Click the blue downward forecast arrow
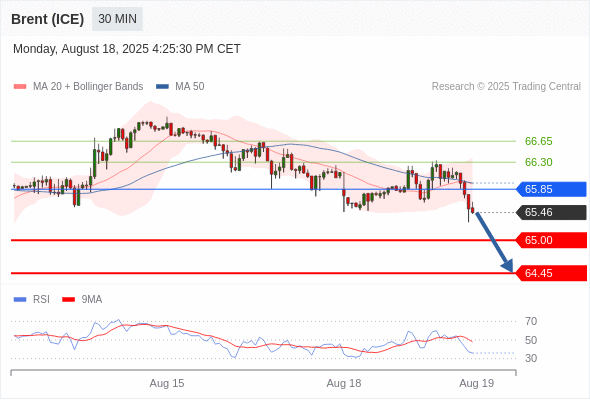The image size is (590, 400). (x=495, y=242)
